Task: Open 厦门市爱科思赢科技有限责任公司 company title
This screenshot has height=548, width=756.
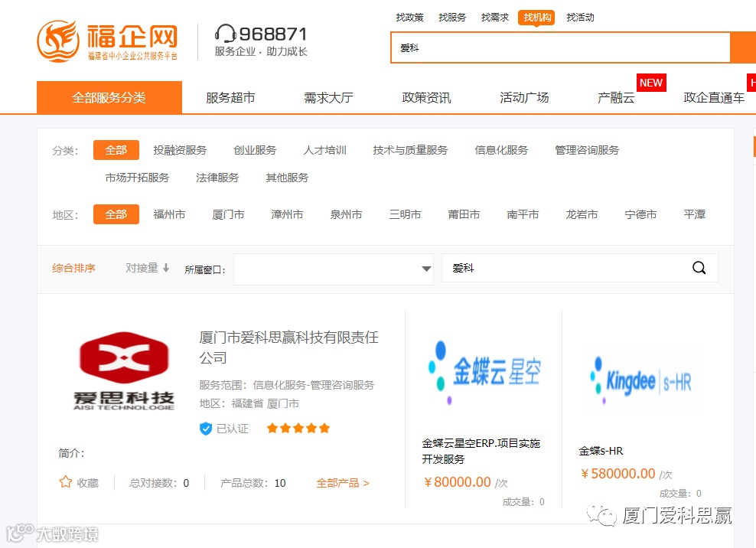Action: (x=288, y=347)
